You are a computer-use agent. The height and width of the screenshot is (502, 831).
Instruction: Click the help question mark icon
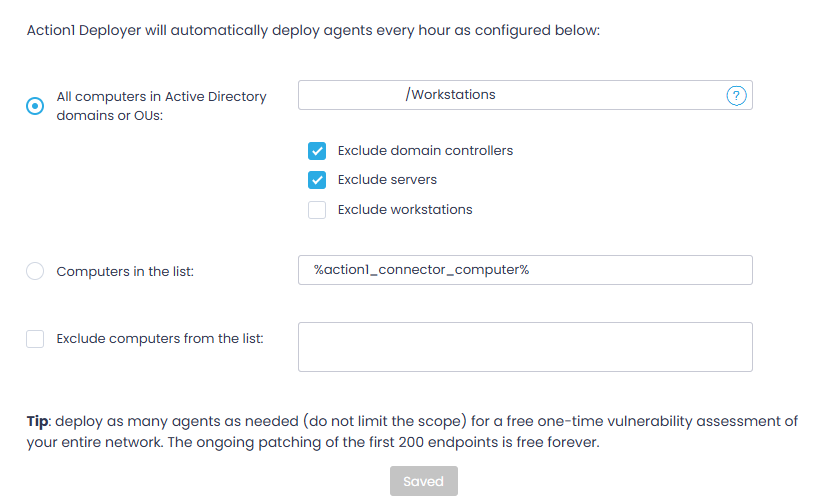[736, 96]
